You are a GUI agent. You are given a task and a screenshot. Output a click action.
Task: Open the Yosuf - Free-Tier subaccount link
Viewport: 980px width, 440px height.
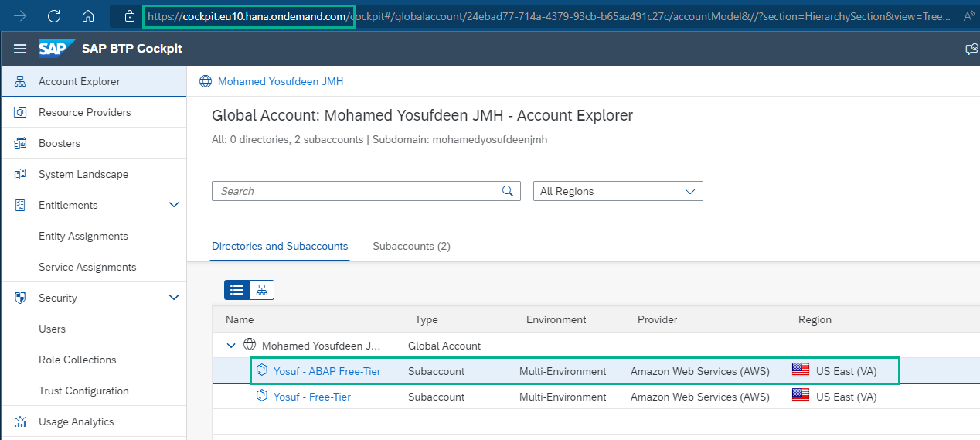[x=312, y=397]
